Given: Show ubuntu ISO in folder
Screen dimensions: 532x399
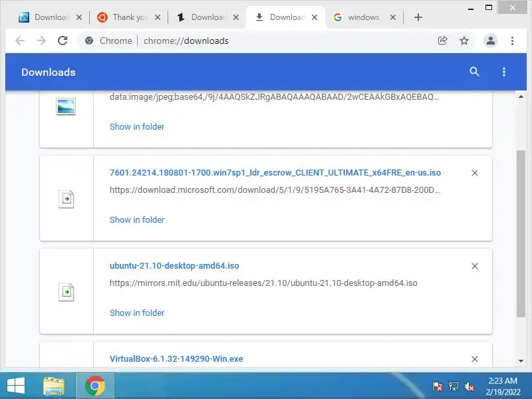Looking at the screenshot, I should [137, 313].
